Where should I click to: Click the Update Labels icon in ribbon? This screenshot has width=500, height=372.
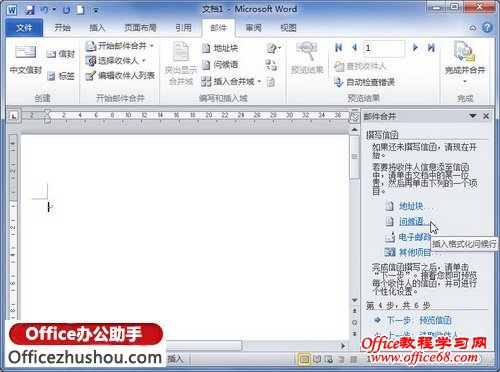tap(271, 82)
